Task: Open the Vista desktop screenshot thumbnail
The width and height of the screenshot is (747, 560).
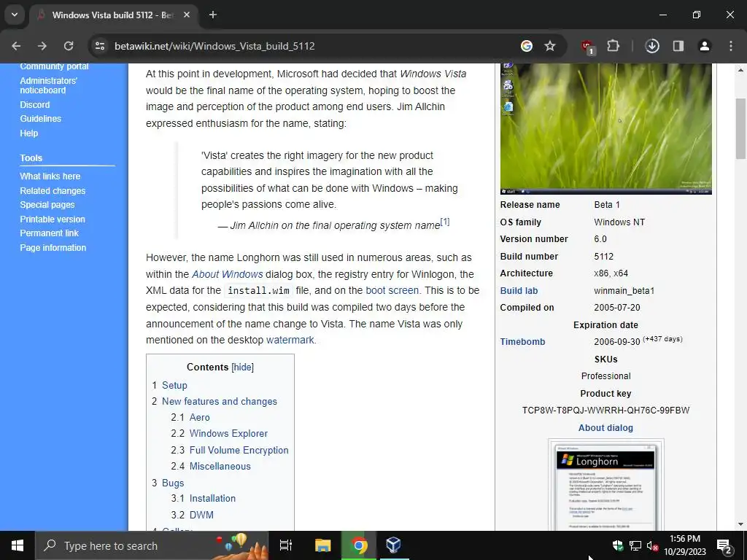Action: (606, 128)
